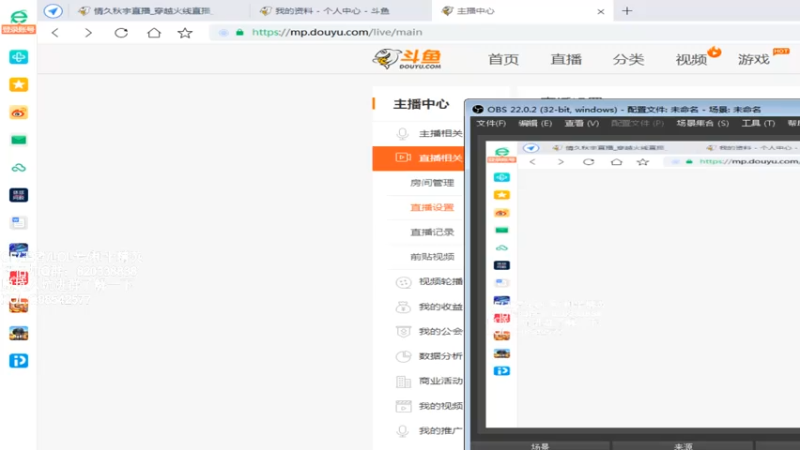Open 分类 in the Douyu navigation
800x450 pixels.
628,59
